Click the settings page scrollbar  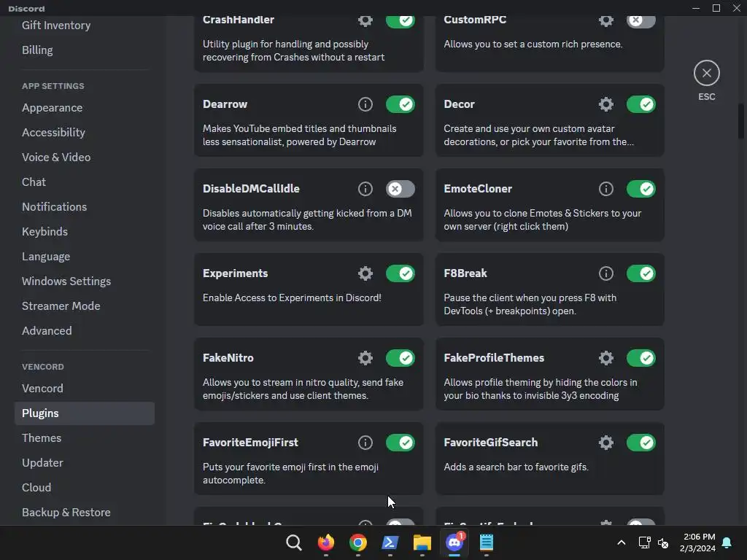[741, 120]
